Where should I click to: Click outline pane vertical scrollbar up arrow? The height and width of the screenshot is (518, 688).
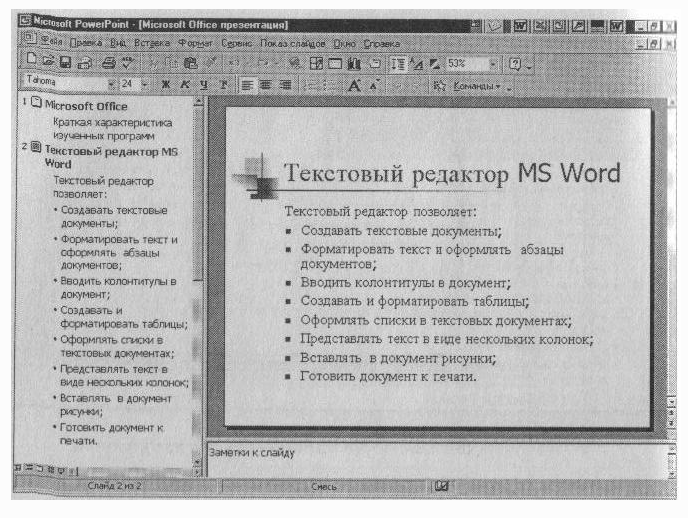pos(198,101)
